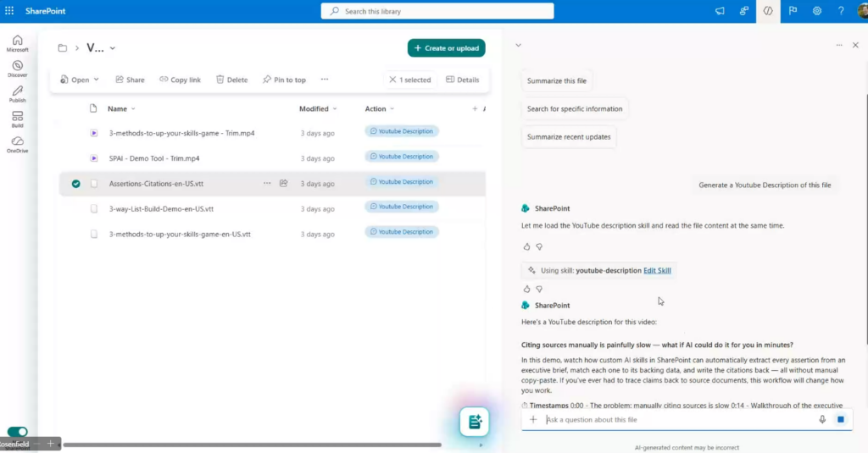Click the microphone icon in chat box
The height and width of the screenshot is (453, 868).
pyautogui.click(x=822, y=420)
